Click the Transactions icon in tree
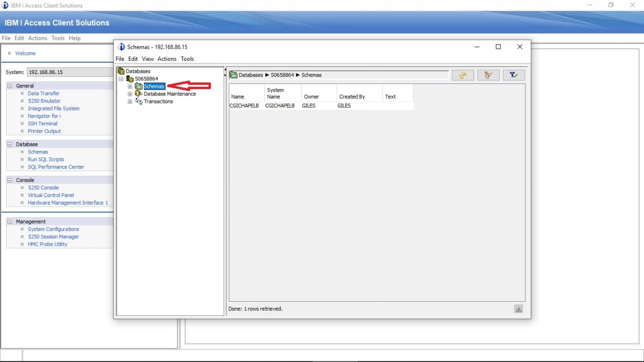This screenshot has height=362, width=644. [x=138, y=102]
